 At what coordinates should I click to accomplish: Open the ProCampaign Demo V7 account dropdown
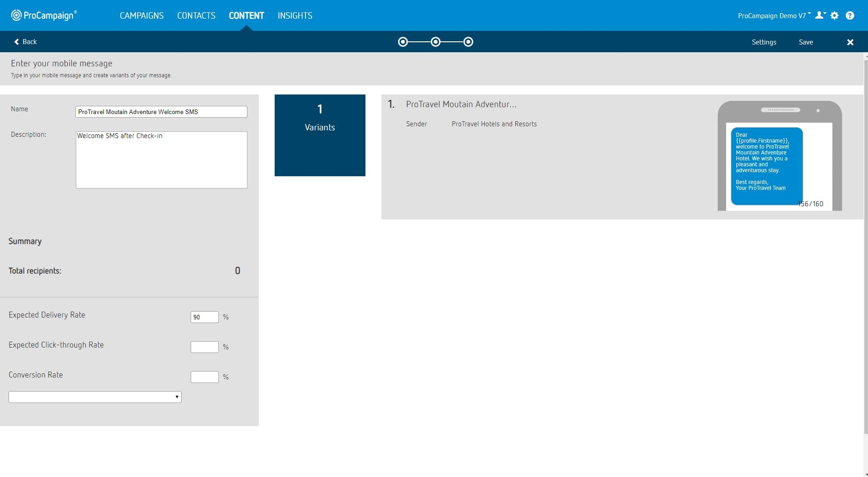pyautogui.click(x=773, y=16)
